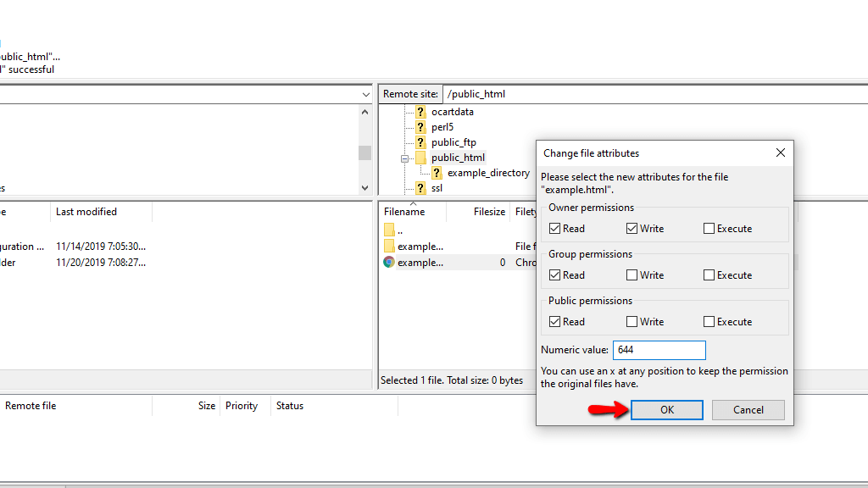This screenshot has width=868, height=488.
Task: Select example_directory in remote tree
Action: pyautogui.click(x=488, y=173)
